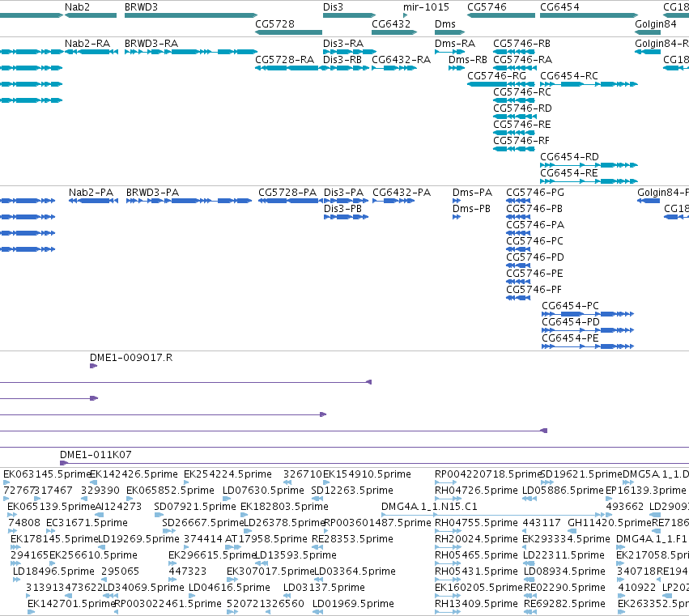Viewport: 689px width, 616px height.
Task: Select the CG5728 gene label
Action: click(x=274, y=23)
